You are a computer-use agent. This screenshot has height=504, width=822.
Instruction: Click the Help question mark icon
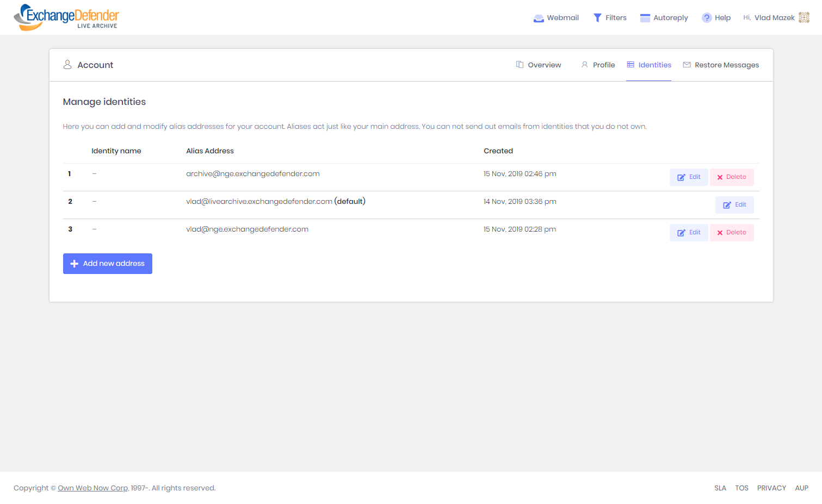pyautogui.click(x=706, y=18)
